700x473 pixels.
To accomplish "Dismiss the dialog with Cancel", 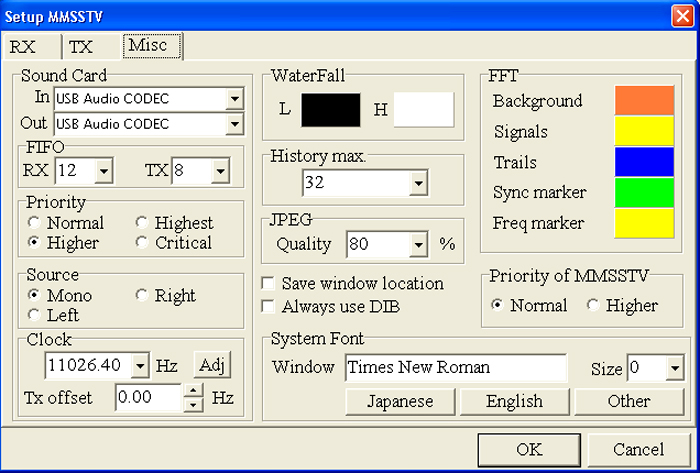I will tap(638, 449).
